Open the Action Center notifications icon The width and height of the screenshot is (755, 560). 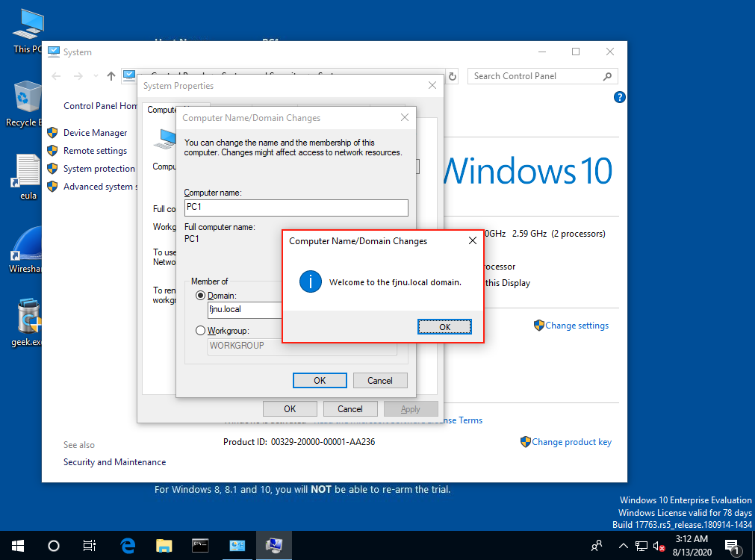(733, 546)
